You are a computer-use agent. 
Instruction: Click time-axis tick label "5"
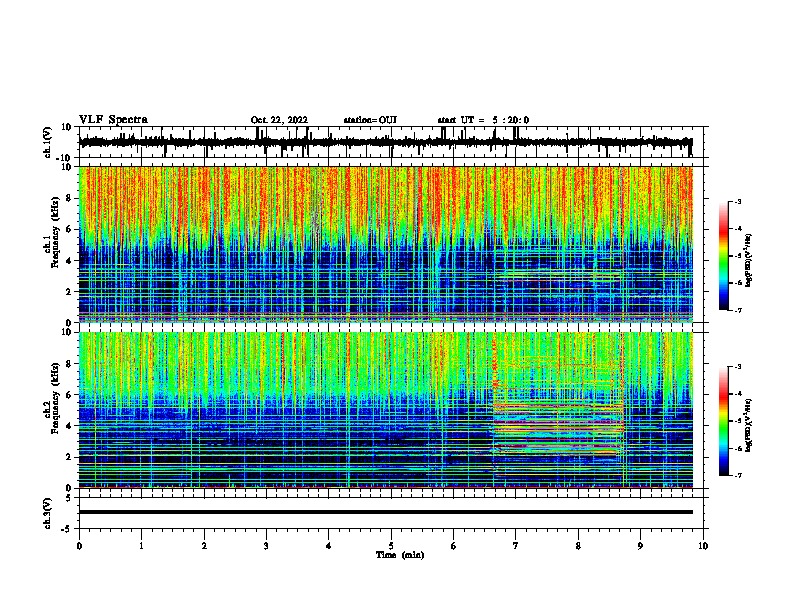click(391, 546)
